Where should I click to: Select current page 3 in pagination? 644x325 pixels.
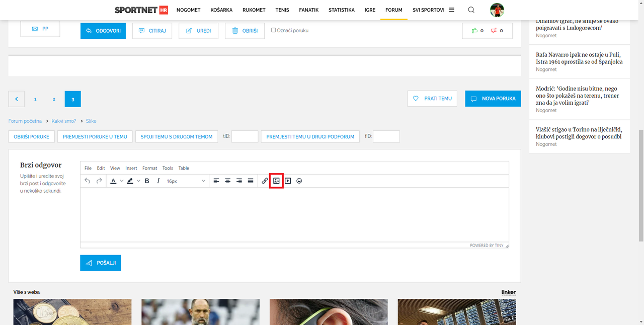[73, 99]
